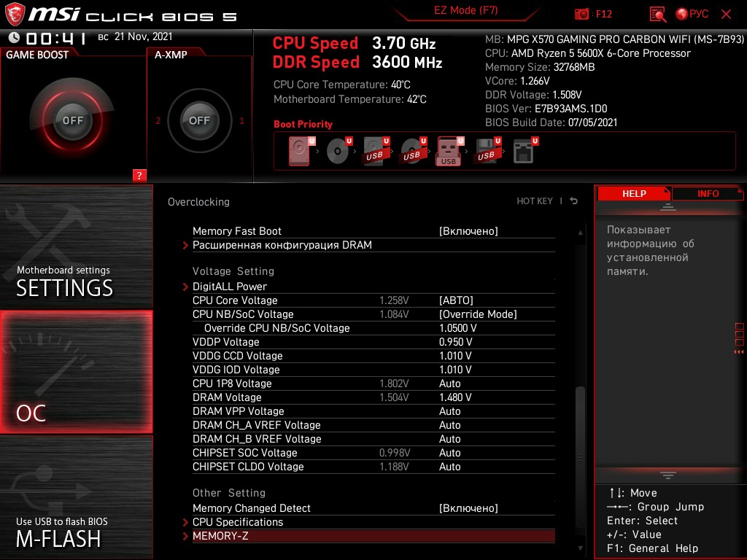Toggle Memory Changed Detect [Включено] value
The image size is (747, 560).
[x=468, y=508]
